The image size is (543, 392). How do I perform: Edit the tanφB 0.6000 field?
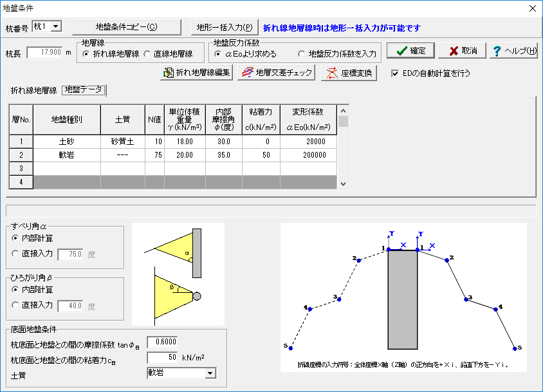162,342
